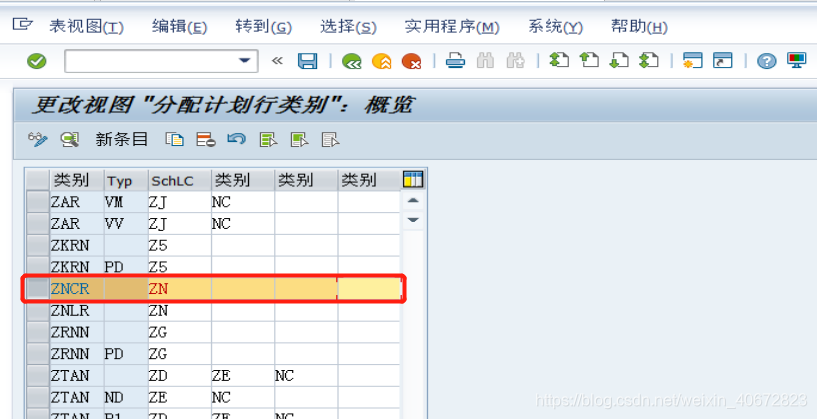This screenshot has height=419, width=817.
Task: Click the NC cell in ZAR VV row
Action: coord(243,224)
